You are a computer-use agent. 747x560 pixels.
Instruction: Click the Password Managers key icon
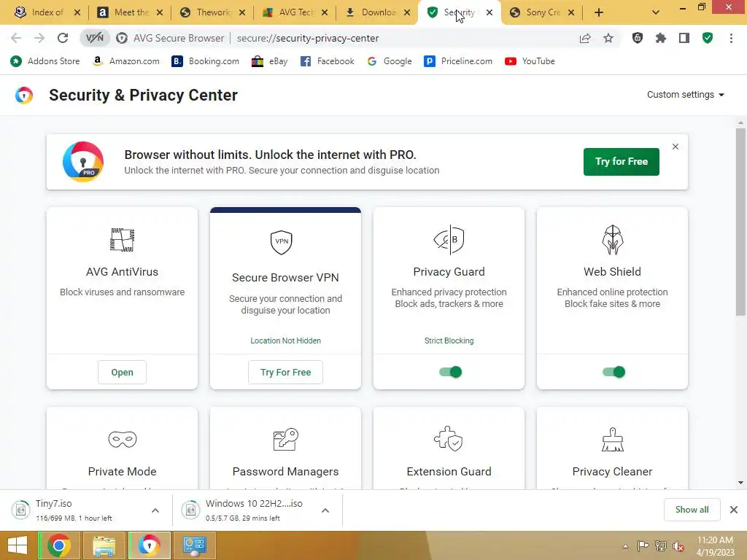coord(285,439)
